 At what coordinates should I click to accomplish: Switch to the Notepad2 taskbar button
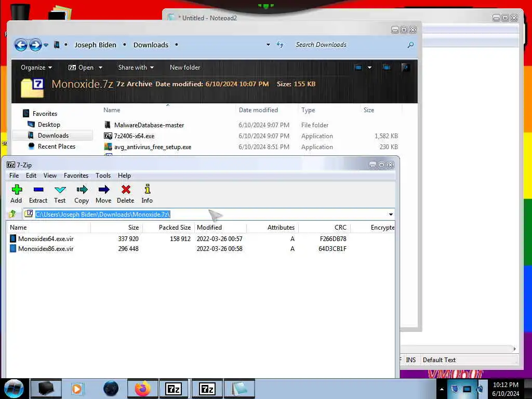[239, 389]
